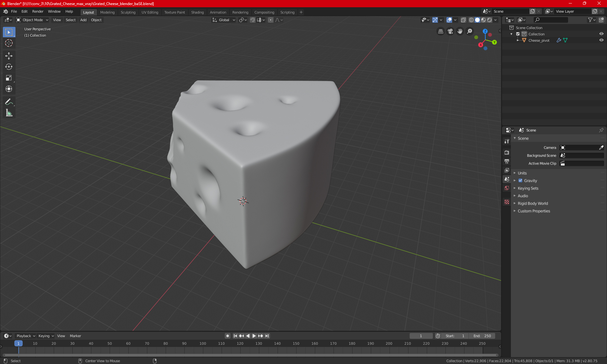Open the Object Mode dropdown

tap(32, 20)
